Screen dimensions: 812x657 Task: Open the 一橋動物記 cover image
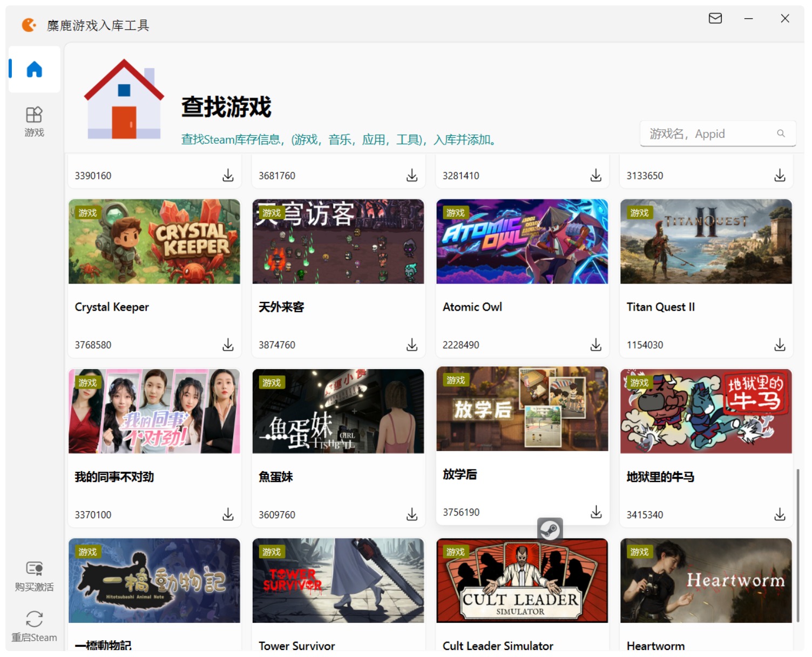154,581
